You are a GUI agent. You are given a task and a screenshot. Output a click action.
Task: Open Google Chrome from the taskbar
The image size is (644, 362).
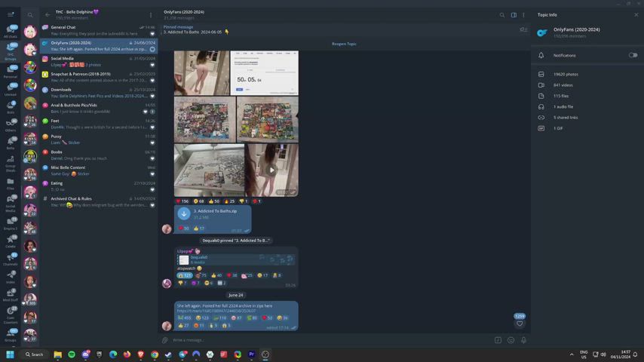[155, 354]
